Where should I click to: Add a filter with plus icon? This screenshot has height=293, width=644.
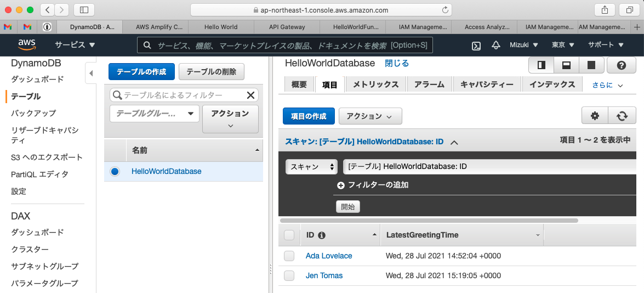coord(340,185)
